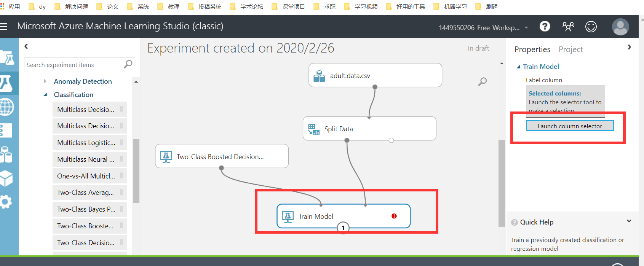Select Two-Class Bayes P... palette item
Viewport: 644px width, 266px height.
coord(90,209)
